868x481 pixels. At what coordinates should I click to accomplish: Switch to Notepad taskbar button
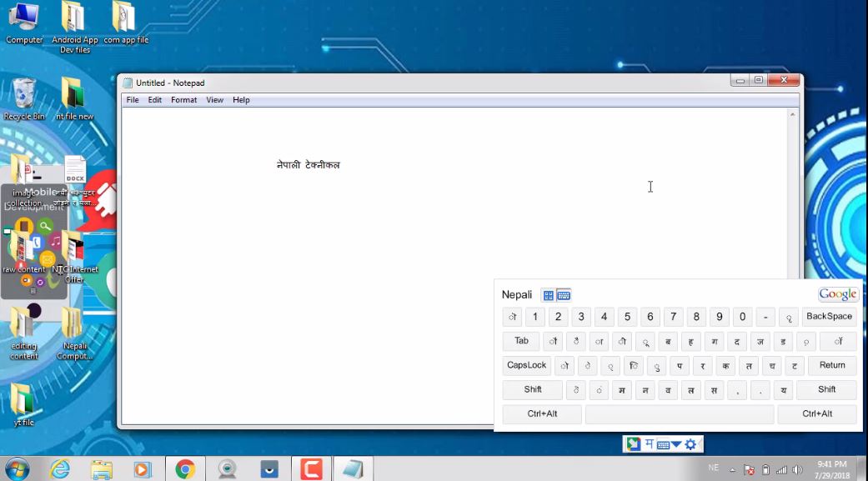tap(353, 469)
